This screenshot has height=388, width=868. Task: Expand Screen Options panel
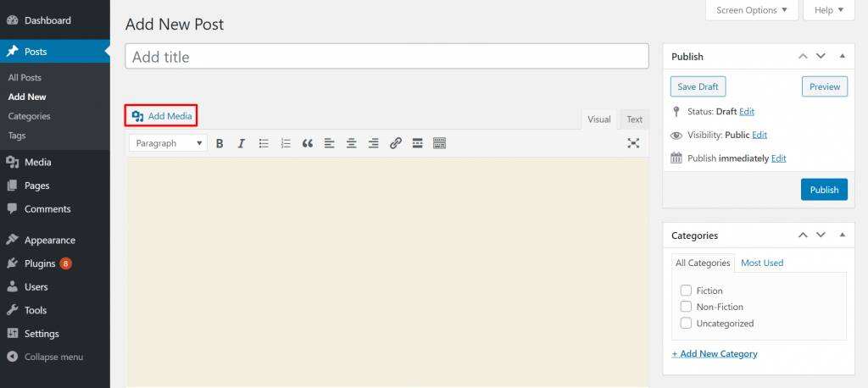pos(752,10)
